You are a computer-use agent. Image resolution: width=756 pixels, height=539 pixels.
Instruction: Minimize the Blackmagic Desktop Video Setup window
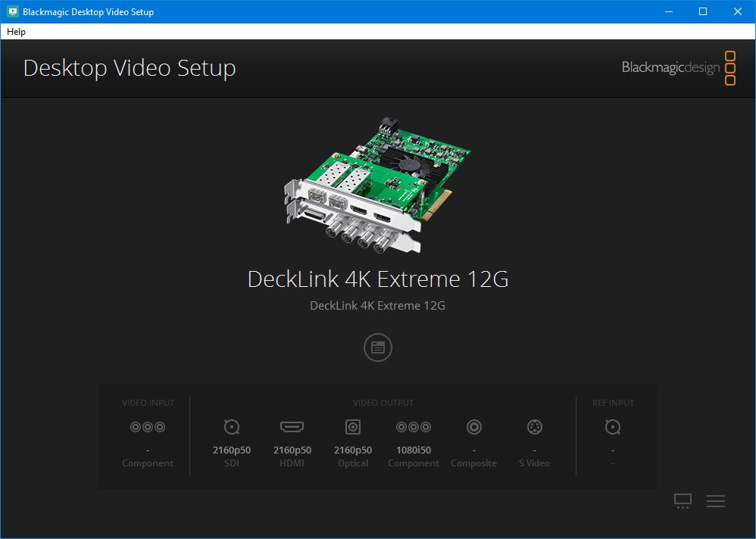(669, 11)
